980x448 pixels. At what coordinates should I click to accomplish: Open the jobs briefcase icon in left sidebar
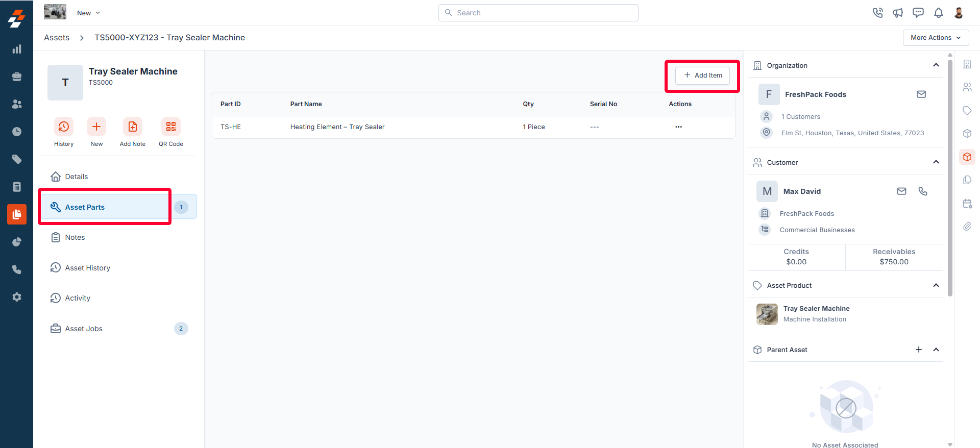click(17, 77)
